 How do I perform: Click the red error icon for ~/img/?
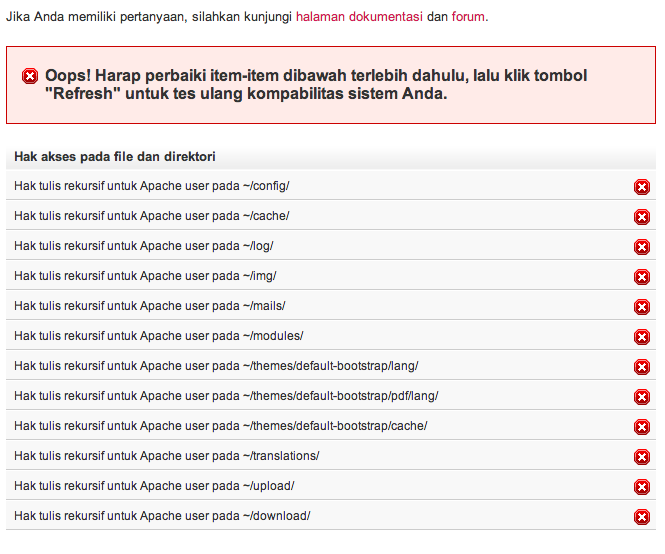[x=642, y=277]
